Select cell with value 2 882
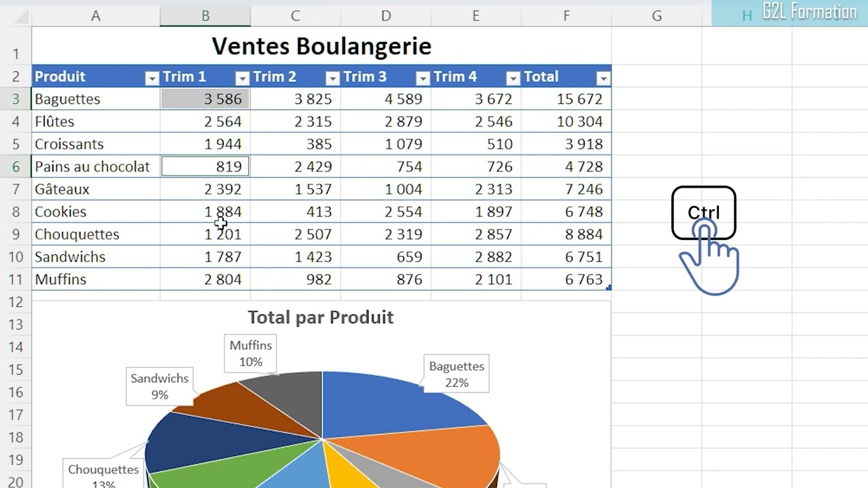Screen dimensions: 868x488 (x=476, y=257)
